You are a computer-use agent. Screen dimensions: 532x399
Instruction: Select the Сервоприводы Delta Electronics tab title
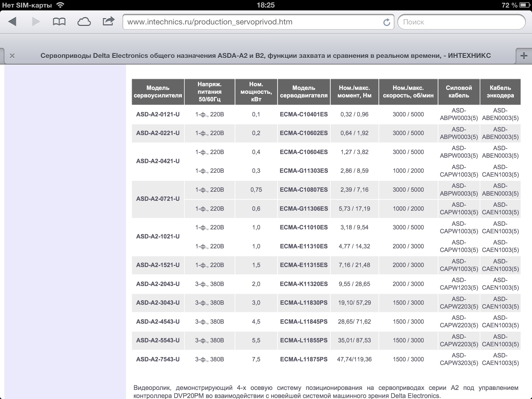click(265, 56)
